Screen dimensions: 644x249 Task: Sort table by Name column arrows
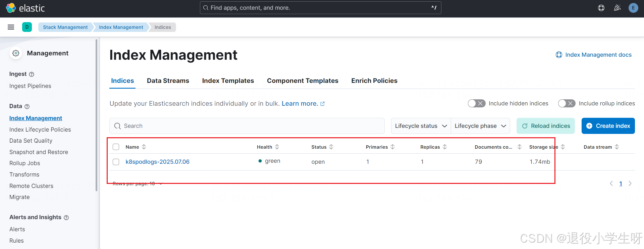click(144, 147)
